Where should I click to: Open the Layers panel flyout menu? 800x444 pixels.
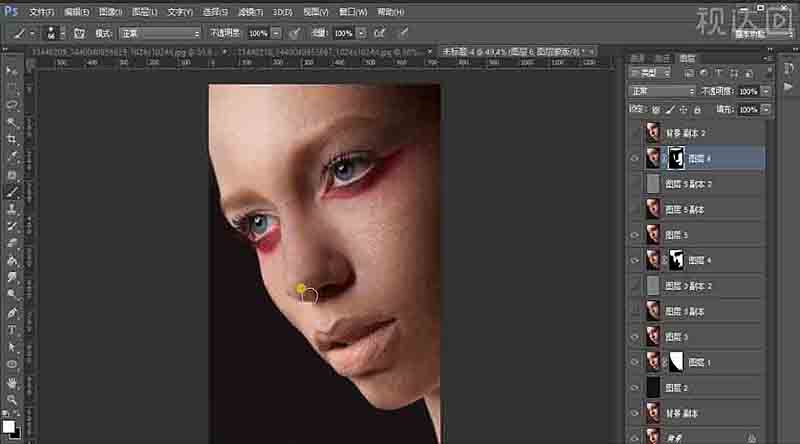[x=765, y=59]
